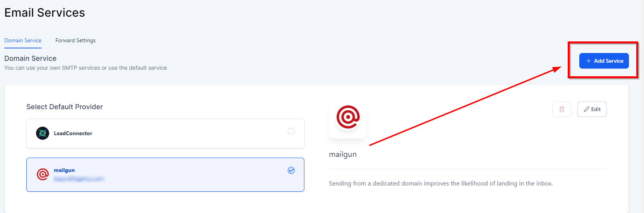Click the small mailgun logo in provider list

click(x=43, y=174)
